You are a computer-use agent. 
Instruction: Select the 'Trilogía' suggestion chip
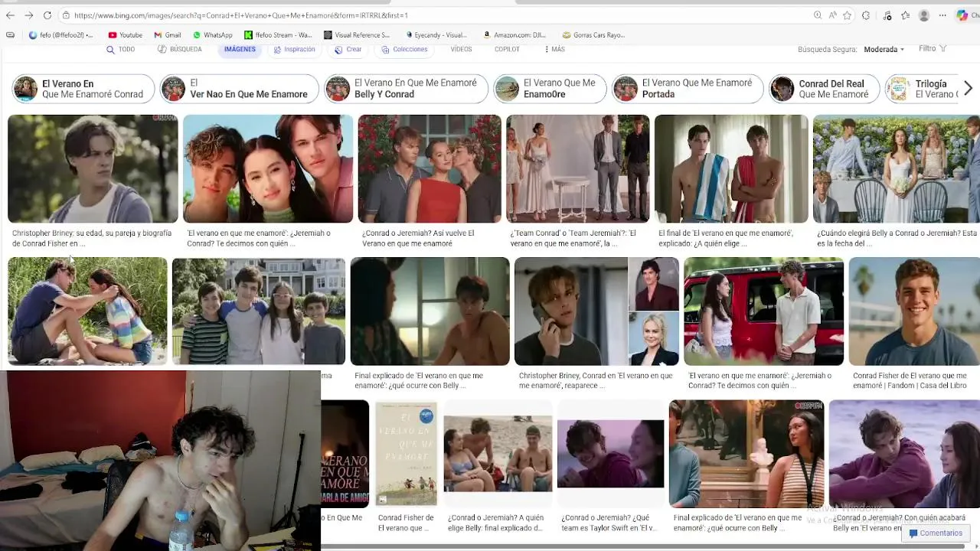click(923, 89)
